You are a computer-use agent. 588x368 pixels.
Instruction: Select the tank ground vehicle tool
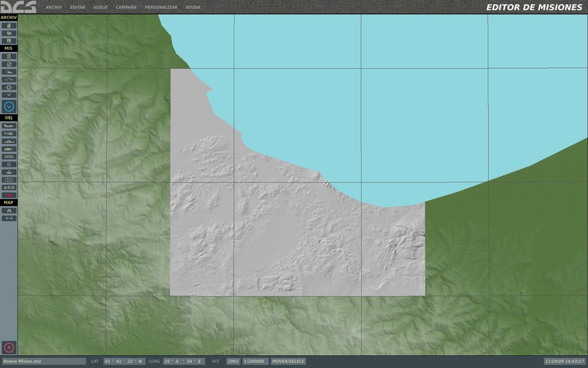pos(9,149)
